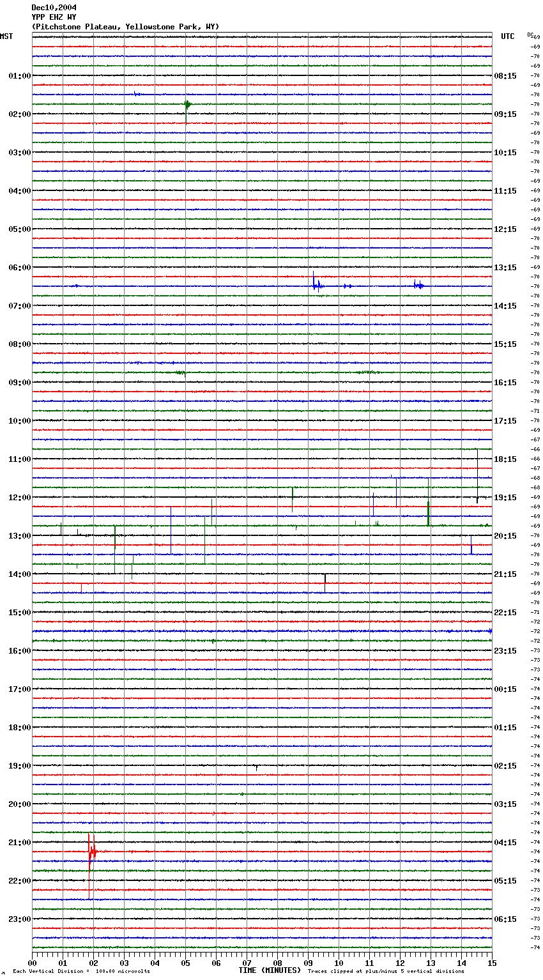Select the 09:00 MST time label
543x980 pixels.
pyautogui.click(x=20, y=383)
